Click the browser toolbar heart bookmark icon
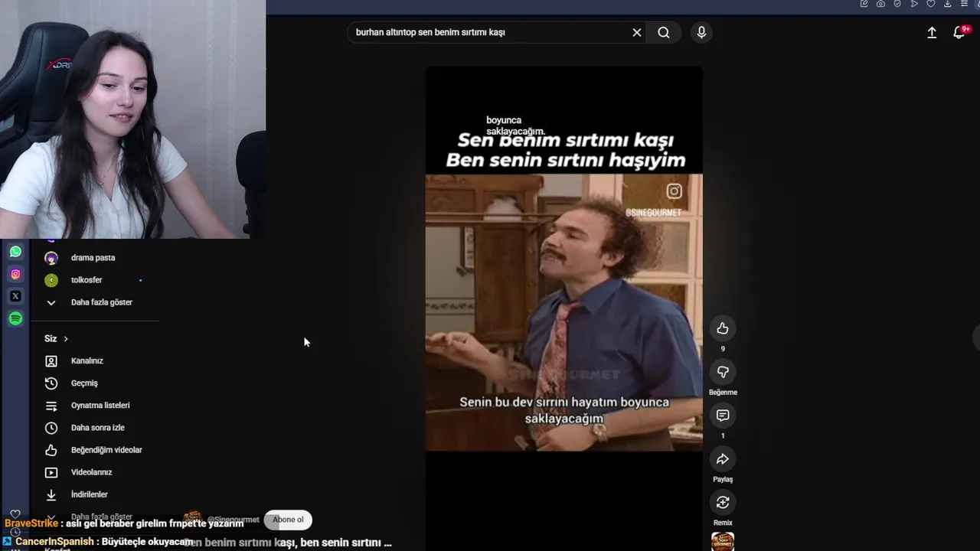Screen dimensions: 980x551 930,4
